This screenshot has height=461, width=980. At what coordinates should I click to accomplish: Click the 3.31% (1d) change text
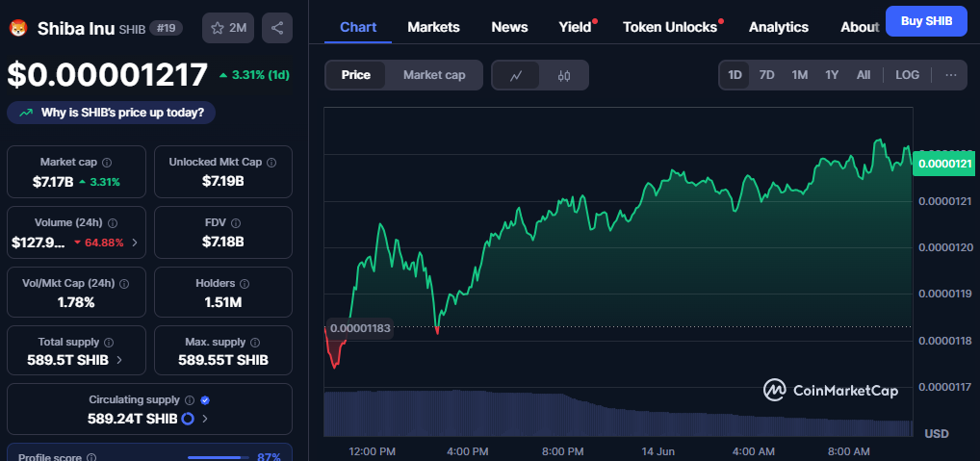coord(261,75)
